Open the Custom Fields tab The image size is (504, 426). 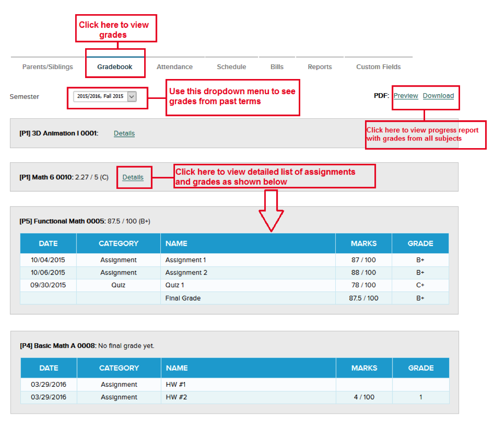(x=378, y=67)
